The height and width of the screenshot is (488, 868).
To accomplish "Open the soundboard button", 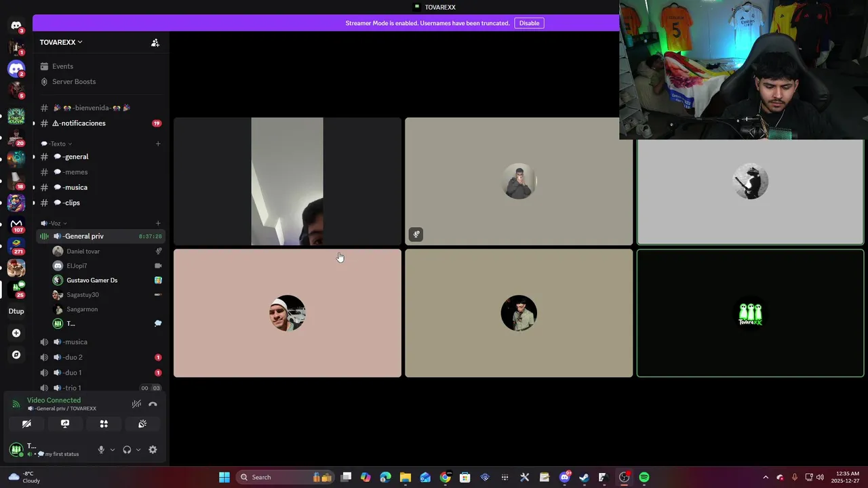I will (x=142, y=424).
